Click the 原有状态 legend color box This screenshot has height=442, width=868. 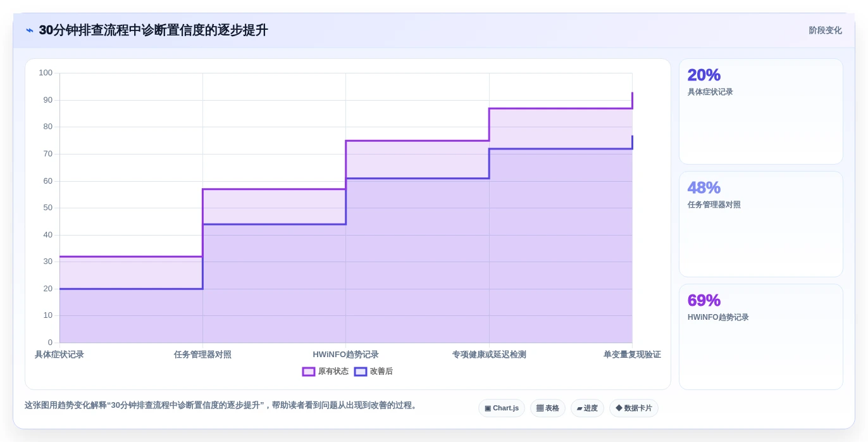[309, 372]
